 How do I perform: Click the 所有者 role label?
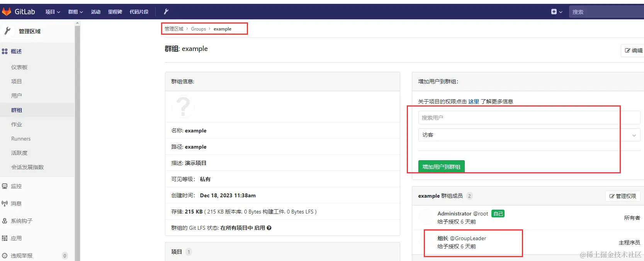pos(632,218)
